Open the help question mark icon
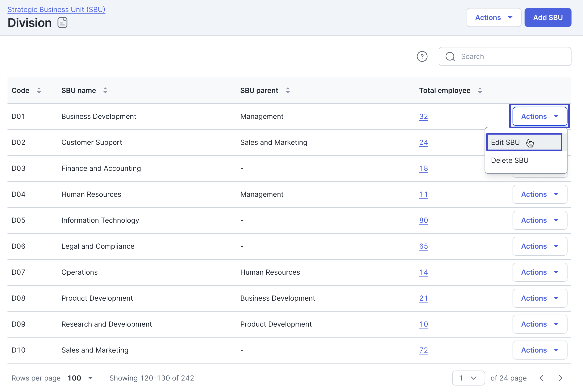Image resolution: width=583 pixels, height=392 pixels. [422, 56]
